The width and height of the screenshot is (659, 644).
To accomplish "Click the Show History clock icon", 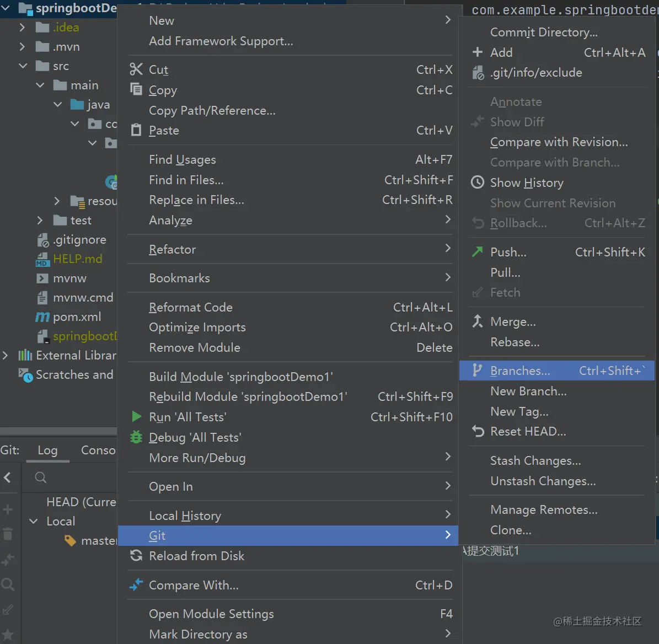I will click(478, 183).
